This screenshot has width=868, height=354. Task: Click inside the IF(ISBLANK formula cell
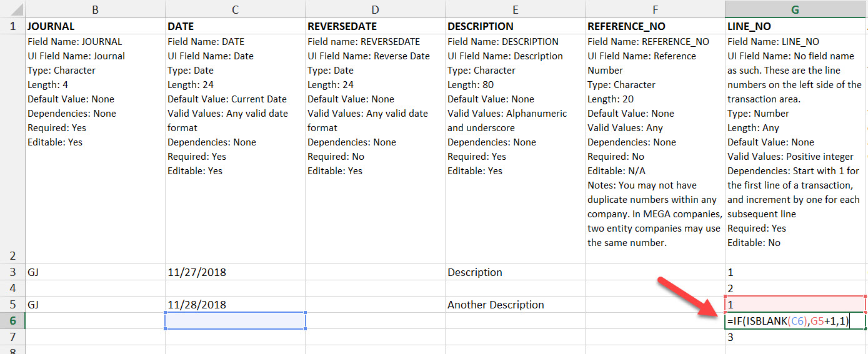pyautogui.click(x=794, y=321)
